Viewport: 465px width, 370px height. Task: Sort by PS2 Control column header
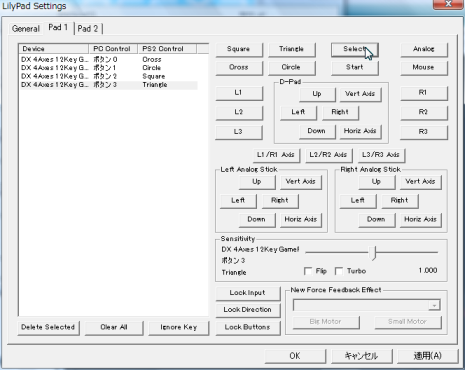(167, 49)
